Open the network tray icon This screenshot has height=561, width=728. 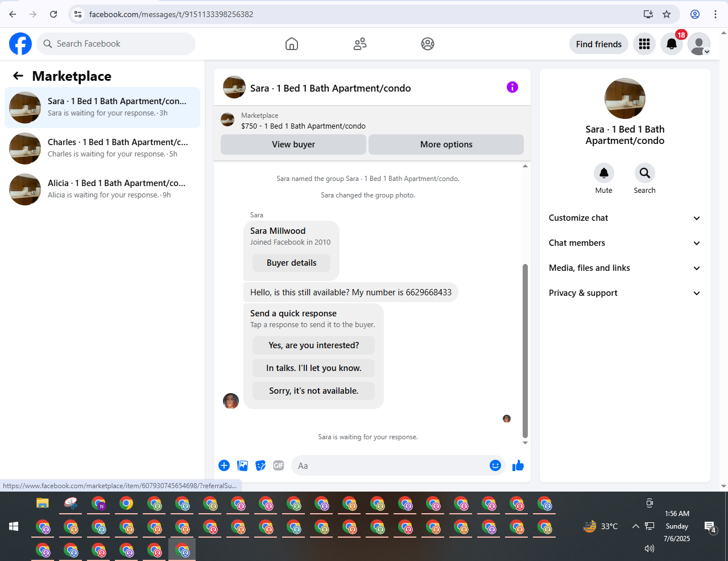coord(650,526)
